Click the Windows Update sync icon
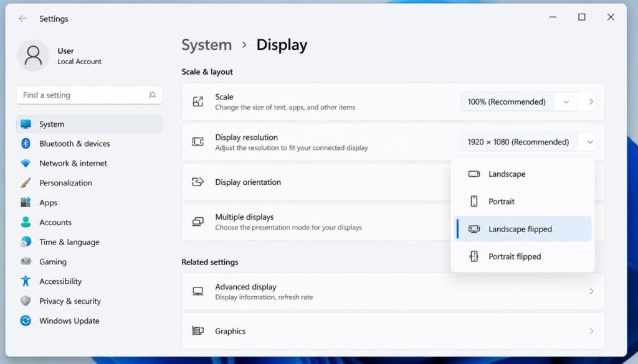Screen dimensions: 638x364 26,320
